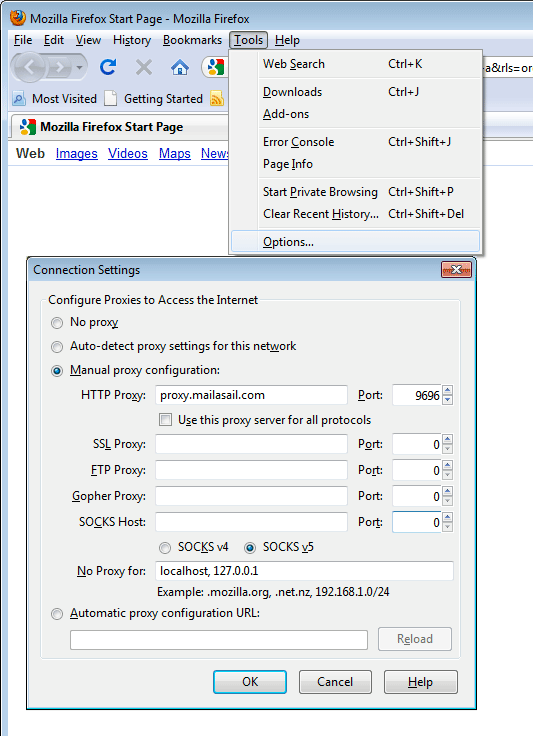Close the Connection Settings dialog
The width and height of the screenshot is (533, 736).
456,269
